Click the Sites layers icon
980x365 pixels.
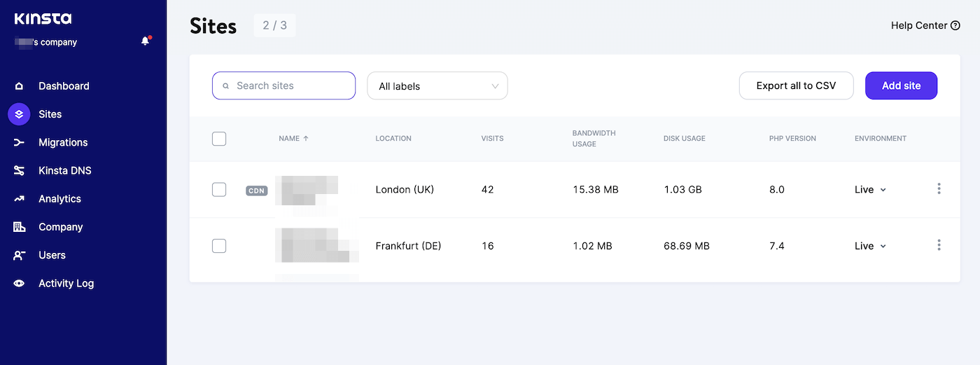click(19, 114)
